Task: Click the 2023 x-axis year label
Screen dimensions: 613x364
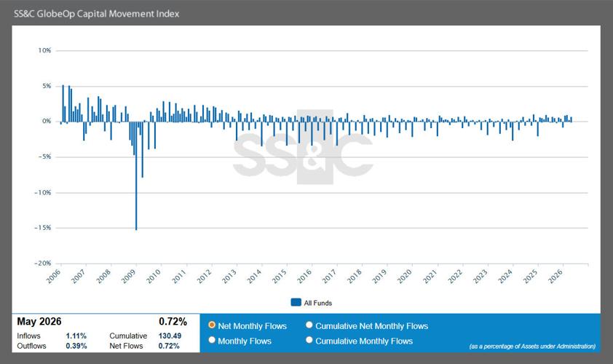Action: (x=480, y=276)
